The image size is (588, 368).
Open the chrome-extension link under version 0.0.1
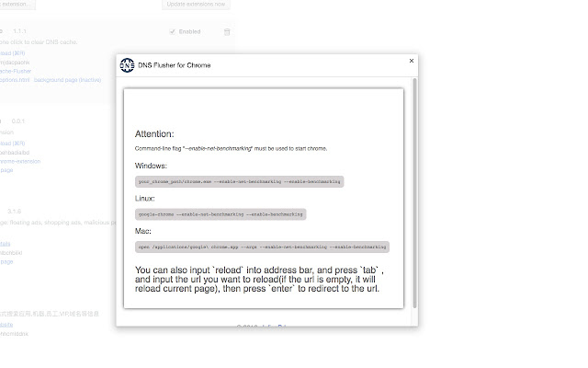[20, 162]
